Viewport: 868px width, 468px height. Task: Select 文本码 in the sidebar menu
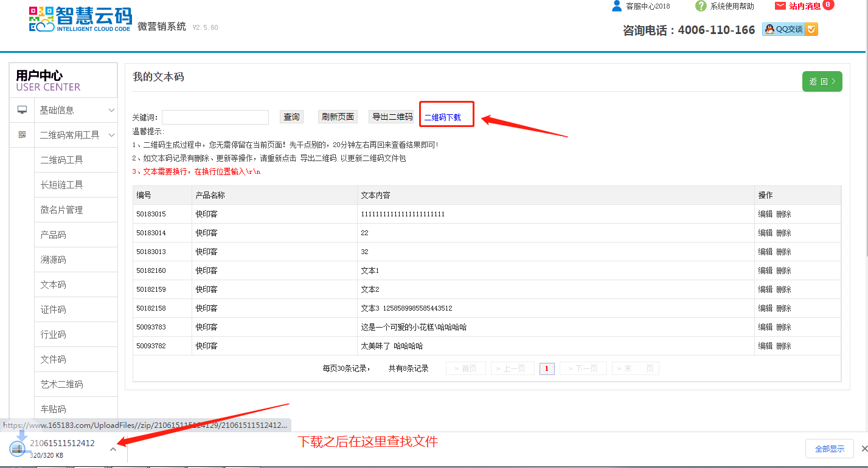tap(53, 284)
